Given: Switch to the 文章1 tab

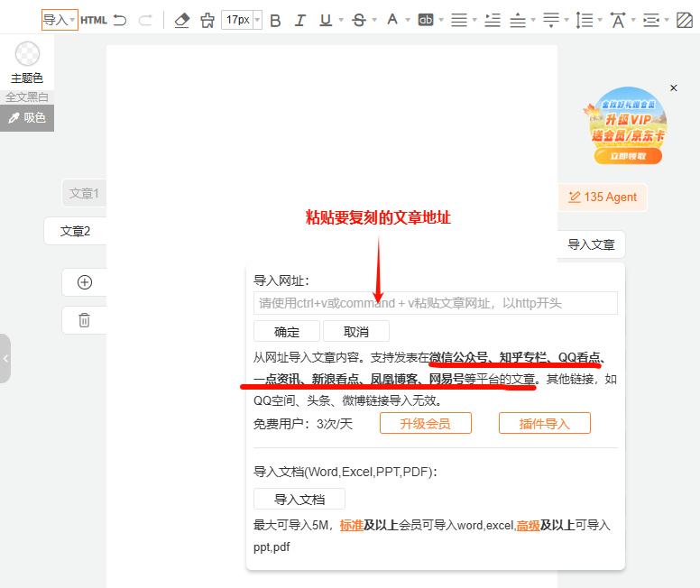Looking at the screenshot, I should click(84, 193).
